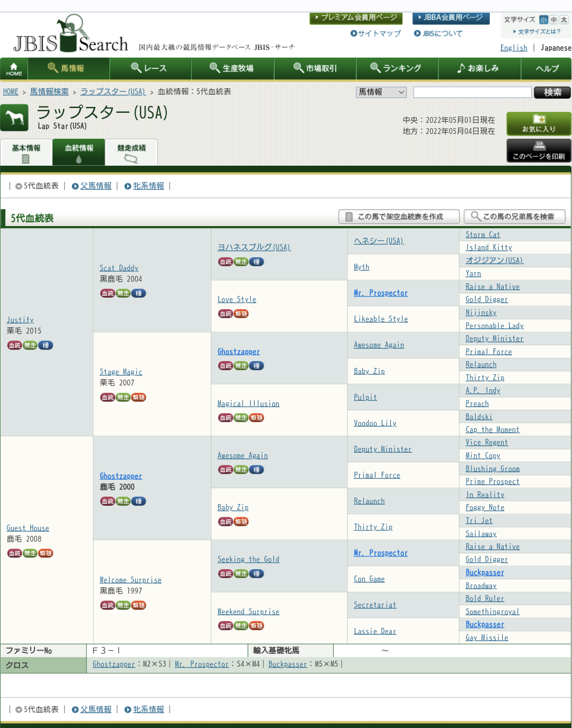
Task: Click the JBIS Search logo
Action: click(x=70, y=35)
